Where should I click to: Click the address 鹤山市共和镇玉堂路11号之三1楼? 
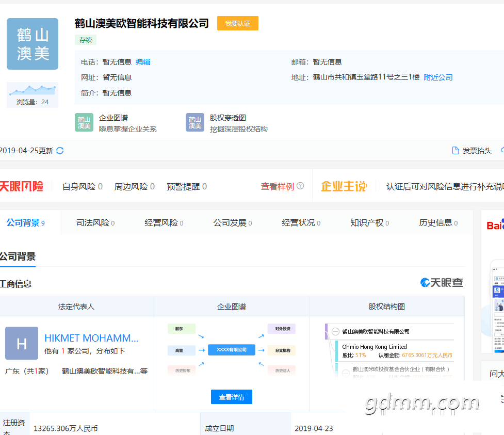(366, 77)
